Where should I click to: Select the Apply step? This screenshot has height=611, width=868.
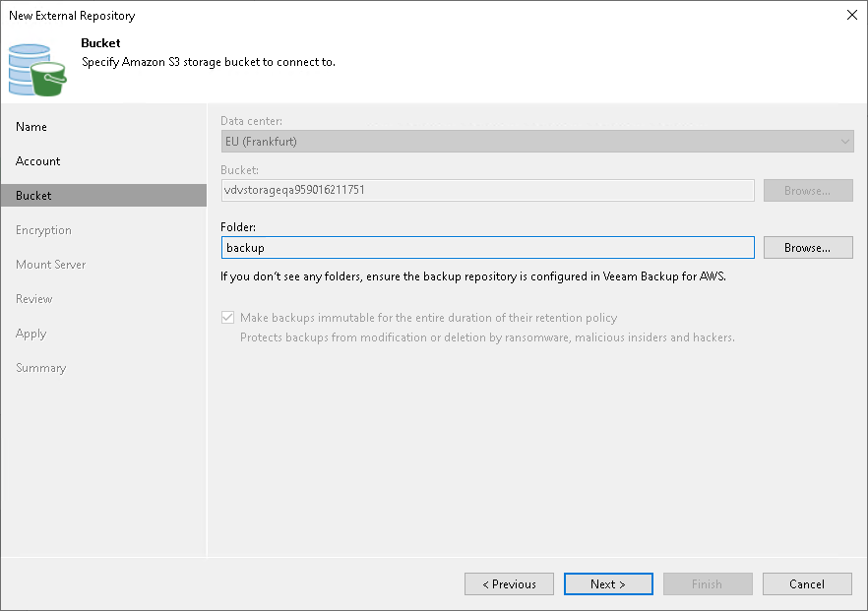31,334
